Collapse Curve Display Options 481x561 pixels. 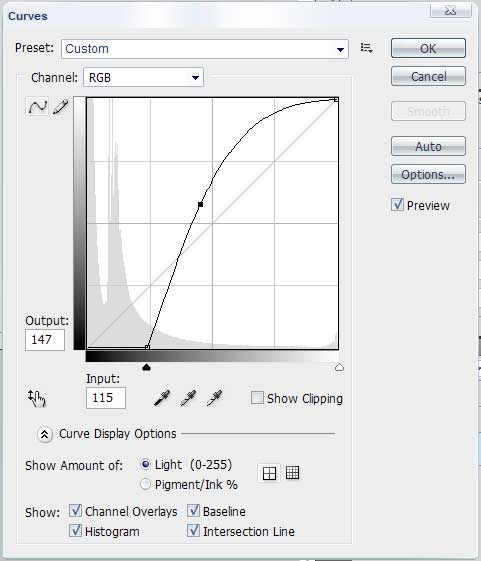point(45,434)
